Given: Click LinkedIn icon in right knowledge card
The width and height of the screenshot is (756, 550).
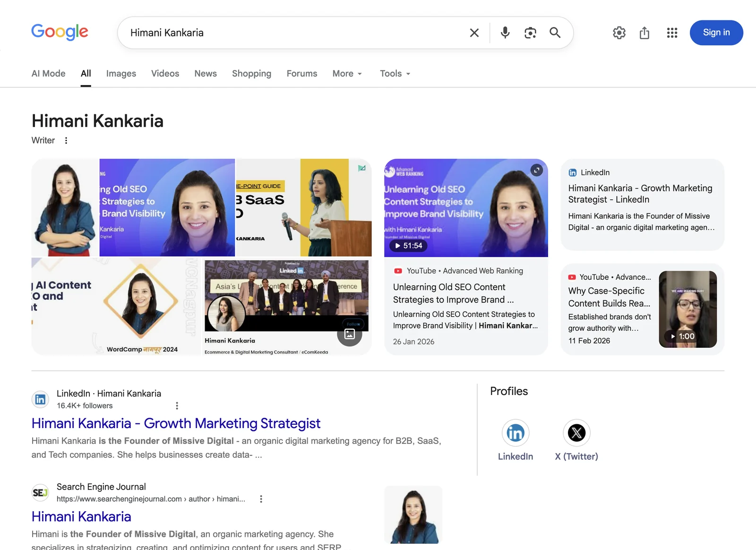Looking at the screenshot, I should (573, 172).
